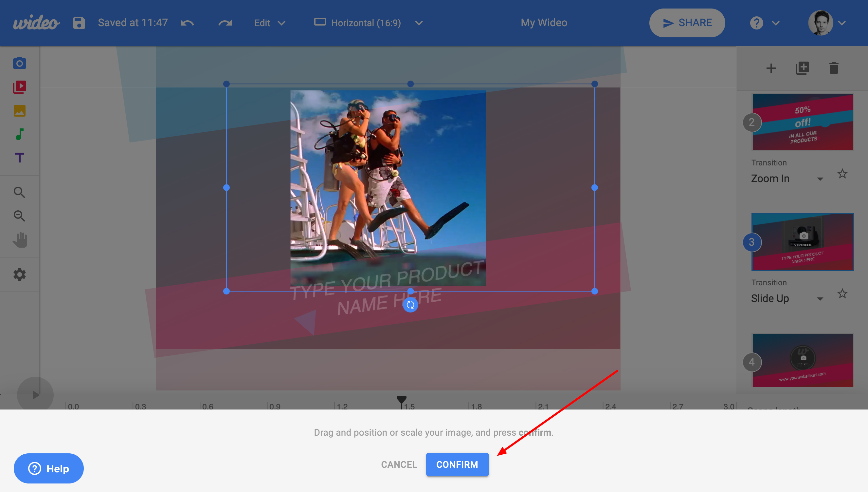Click the 'Saved at 11:47' status text
The width and height of the screenshot is (868, 492).
click(x=133, y=23)
